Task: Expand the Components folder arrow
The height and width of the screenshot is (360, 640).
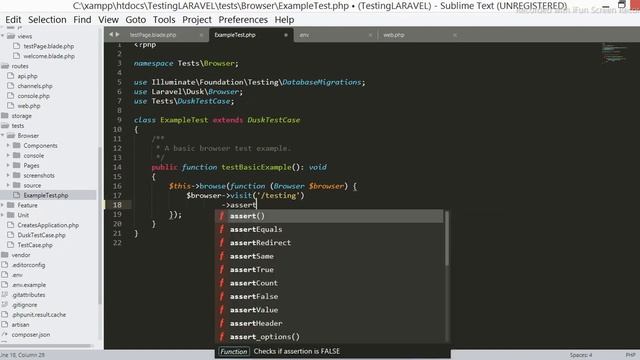Action: [x=8, y=145]
